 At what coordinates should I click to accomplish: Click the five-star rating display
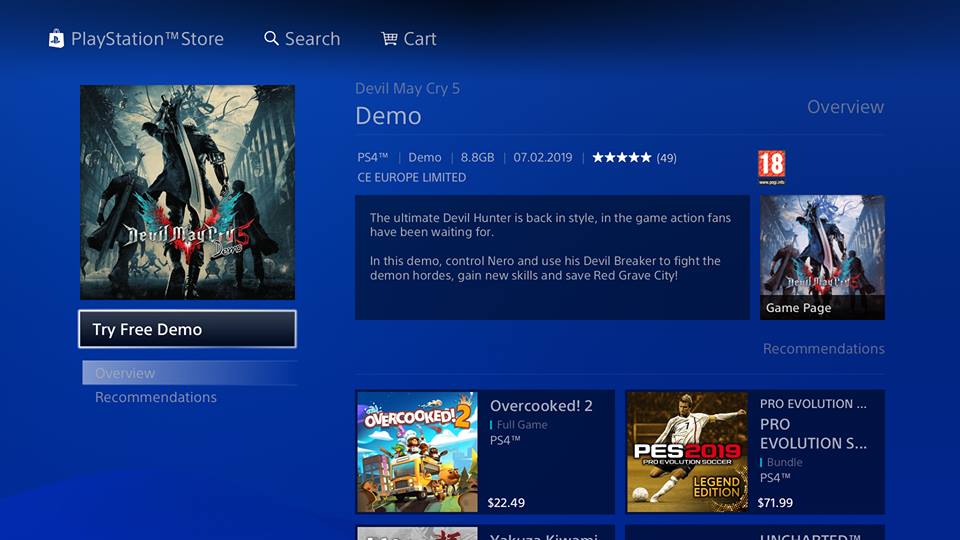(621, 157)
